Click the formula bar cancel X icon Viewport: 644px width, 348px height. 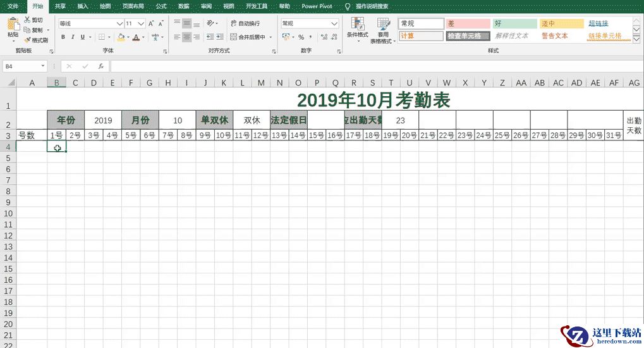coord(69,66)
